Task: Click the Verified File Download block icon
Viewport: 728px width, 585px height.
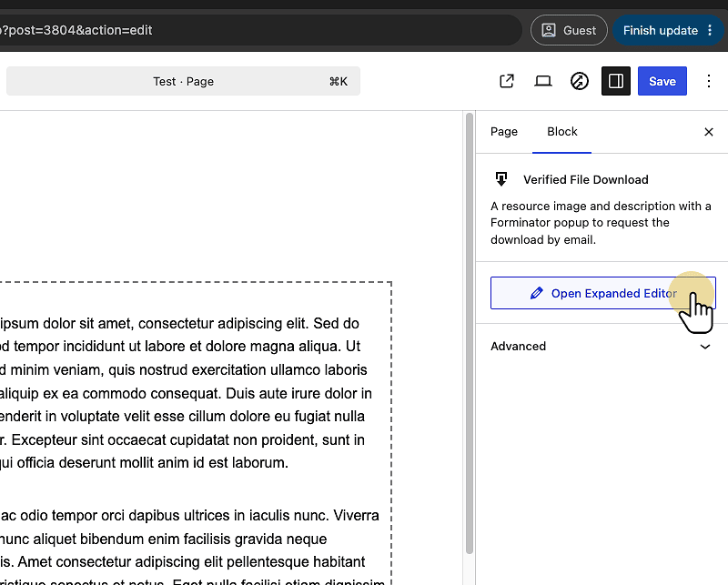Action: point(501,179)
